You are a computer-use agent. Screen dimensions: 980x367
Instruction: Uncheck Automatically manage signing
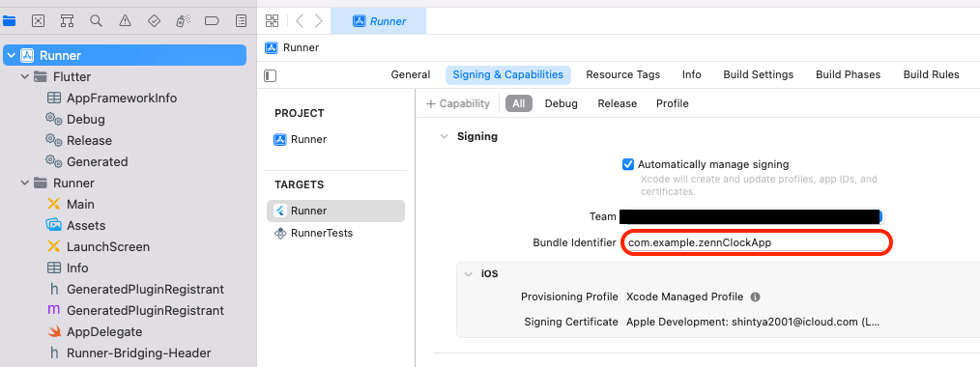point(628,165)
